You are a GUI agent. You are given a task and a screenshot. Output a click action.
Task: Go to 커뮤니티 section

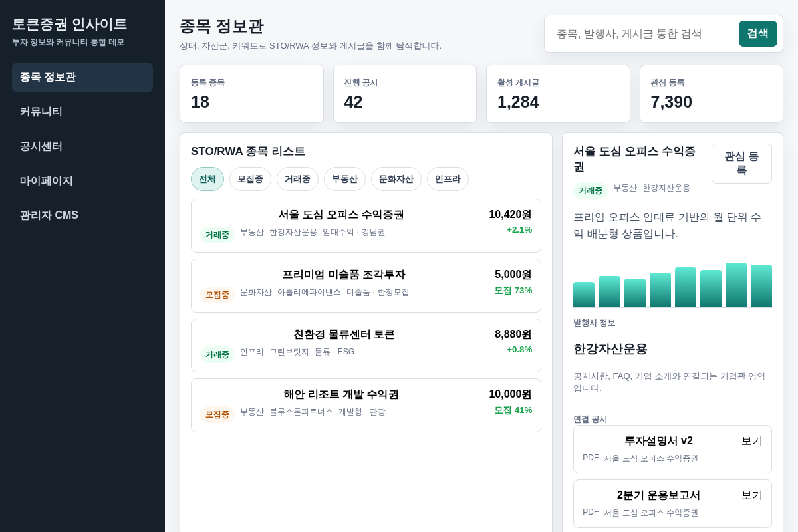click(82, 112)
